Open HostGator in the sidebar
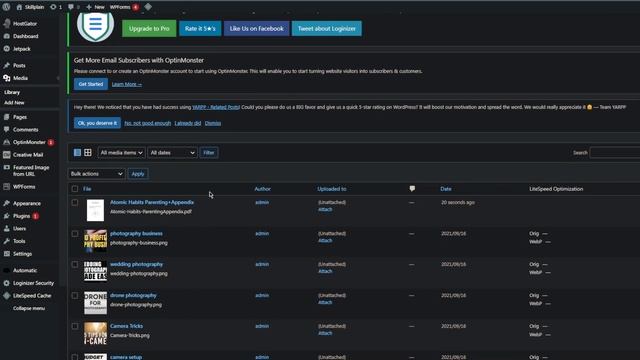 [24, 24]
